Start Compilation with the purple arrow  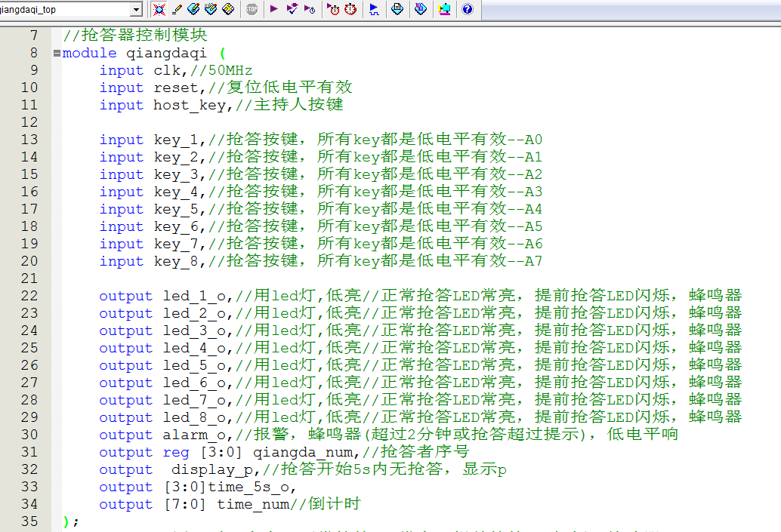273,9
